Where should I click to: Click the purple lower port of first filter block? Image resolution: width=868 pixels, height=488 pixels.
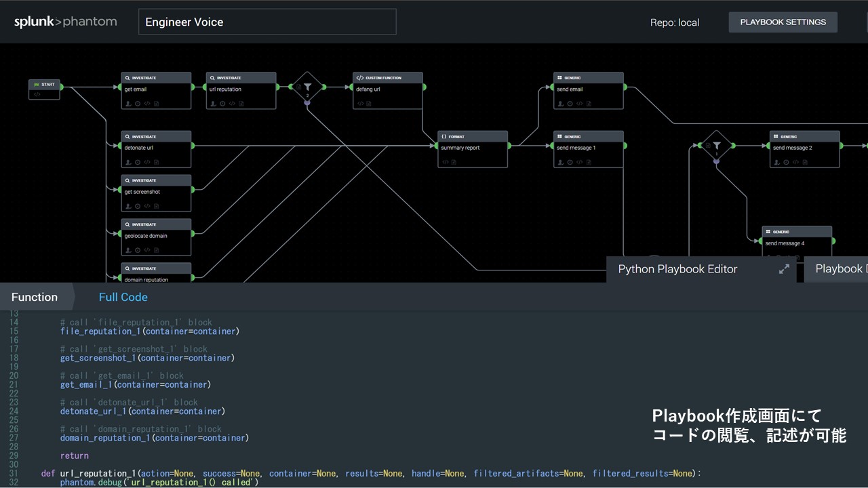point(307,102)
